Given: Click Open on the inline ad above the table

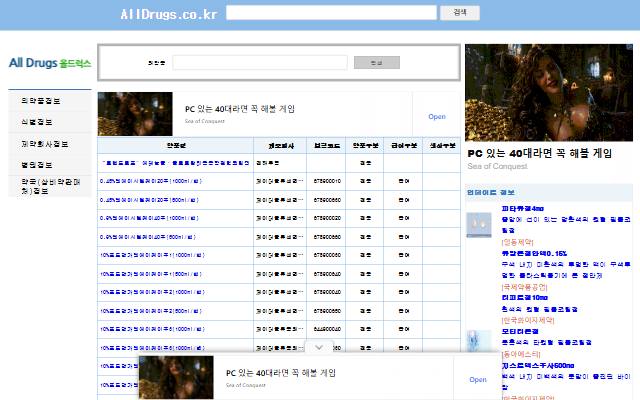Looking at the screenshot, I should click(437, 117).
